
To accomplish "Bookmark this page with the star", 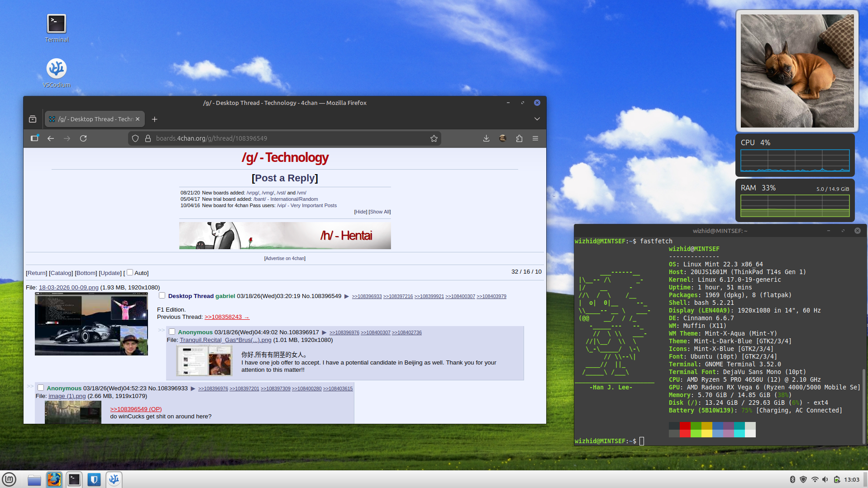I will [x=434, y=138].
